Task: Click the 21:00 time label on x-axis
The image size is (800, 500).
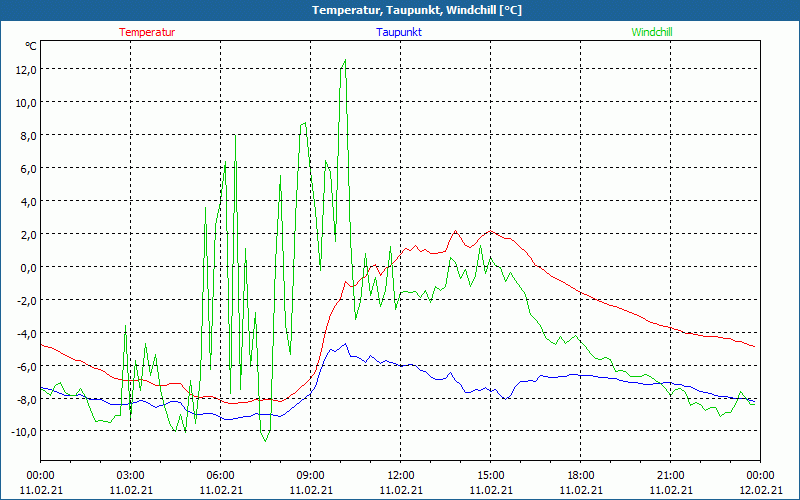Action: 670,476
